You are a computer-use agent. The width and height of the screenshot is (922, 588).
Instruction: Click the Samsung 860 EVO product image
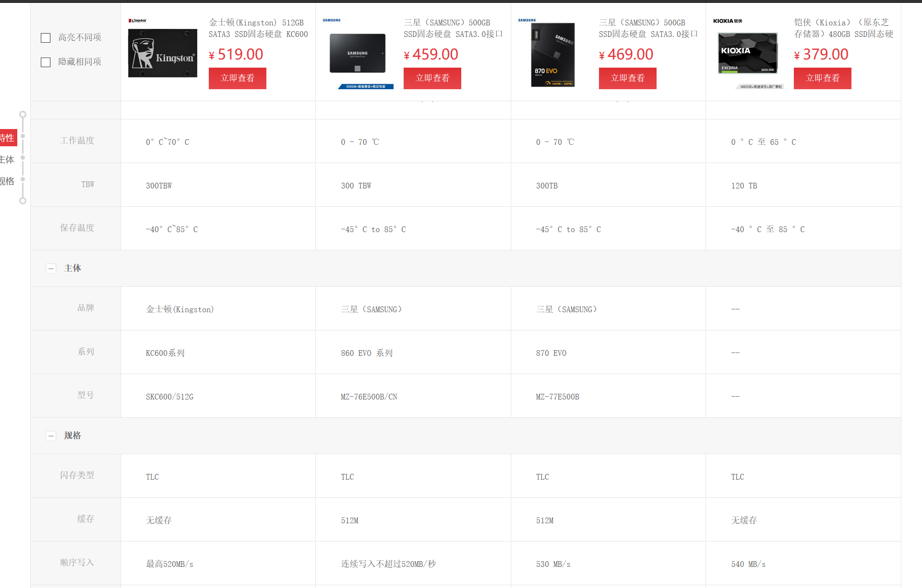click(x=358, y=53)
